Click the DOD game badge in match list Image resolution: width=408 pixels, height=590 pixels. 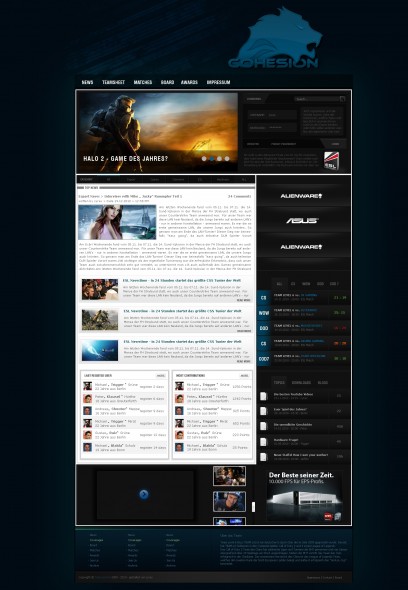[263, 328]
